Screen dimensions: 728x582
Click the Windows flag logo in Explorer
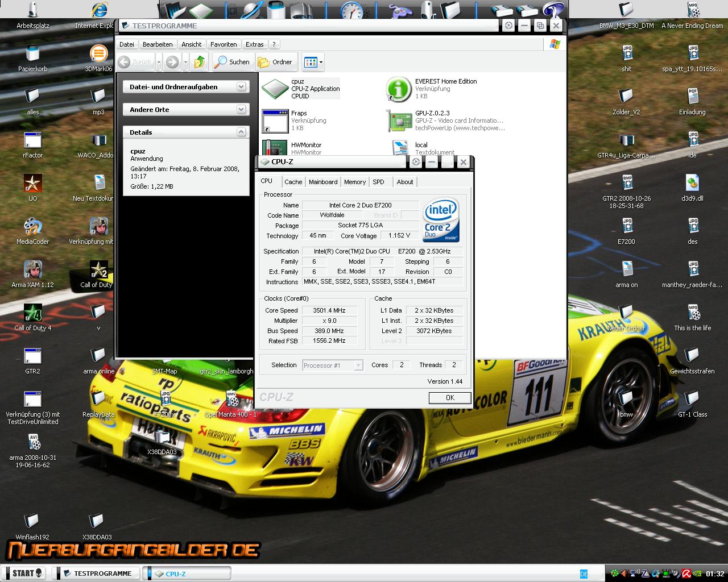coord(555,44)
